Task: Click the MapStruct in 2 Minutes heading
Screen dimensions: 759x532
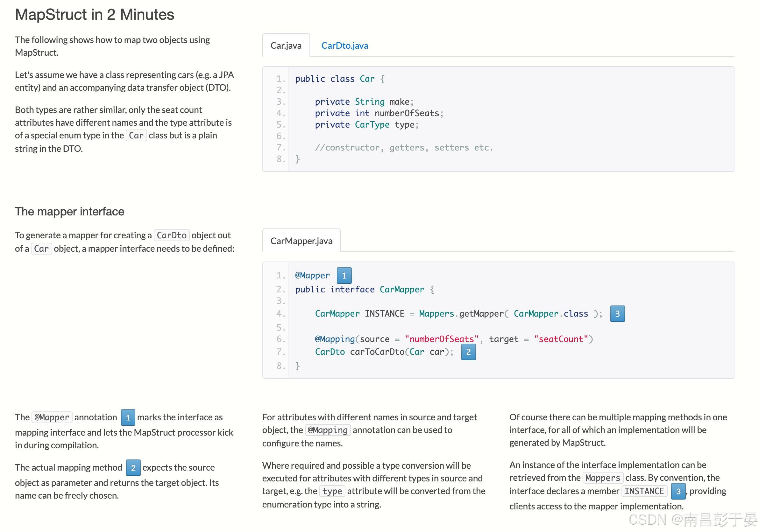Action: click(95, 15)
